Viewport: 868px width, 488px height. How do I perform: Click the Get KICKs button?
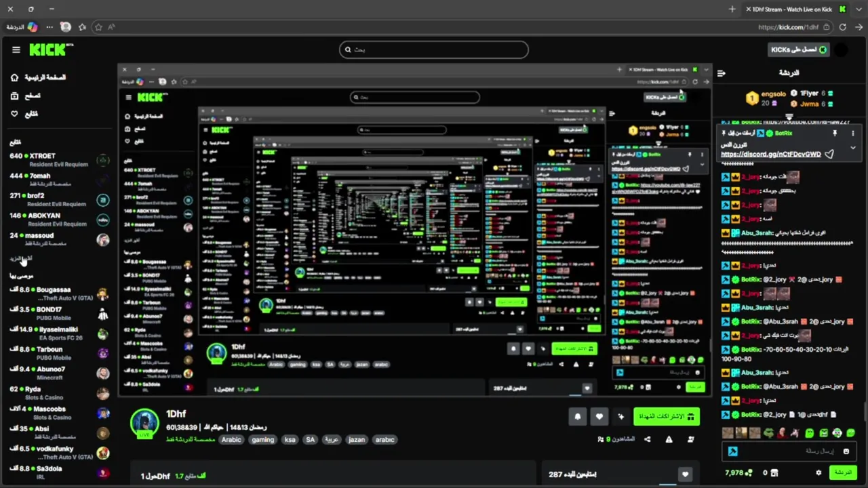pyautogui.click(x=798, y=49)
